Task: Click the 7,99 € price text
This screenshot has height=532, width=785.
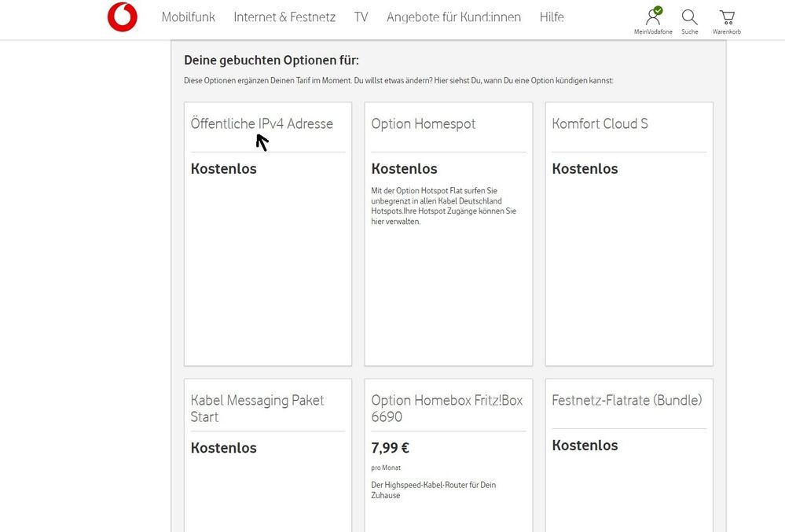Action: pos(389,447)
